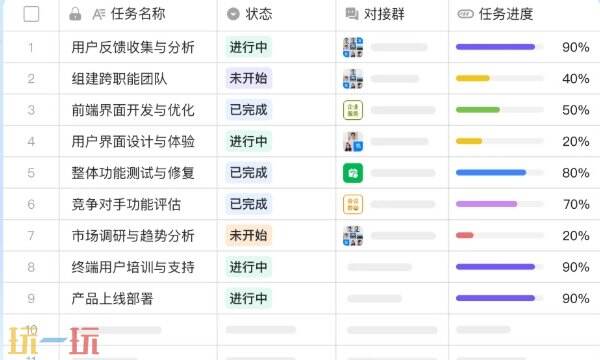This screenshot has width=600, height=360.
Task: Adjust progress bar for 终端用户培训与支持
Action: pyautogui.click(x=500, y=267)
